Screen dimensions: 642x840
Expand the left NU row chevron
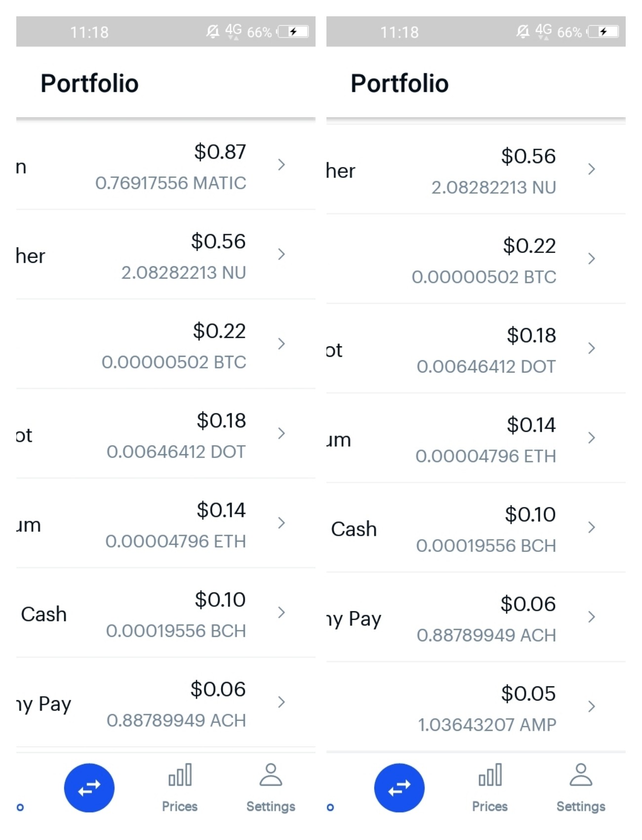point(281,254)
